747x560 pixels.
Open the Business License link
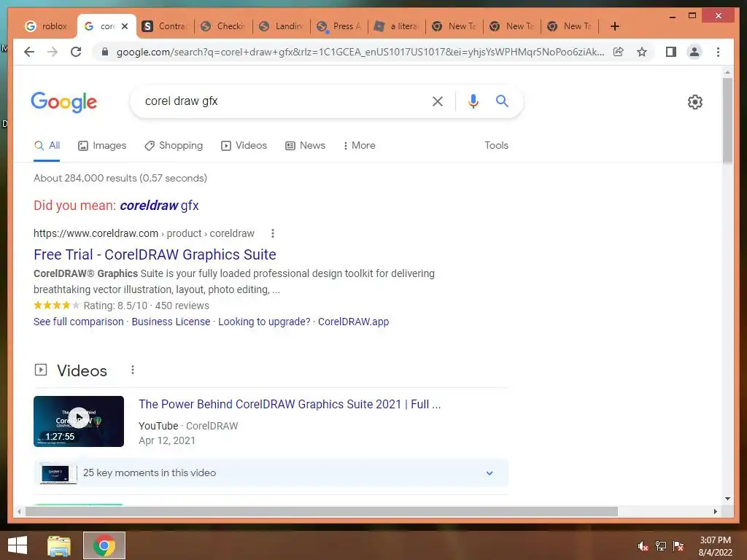pyautogui.click(x=171, y=322)
